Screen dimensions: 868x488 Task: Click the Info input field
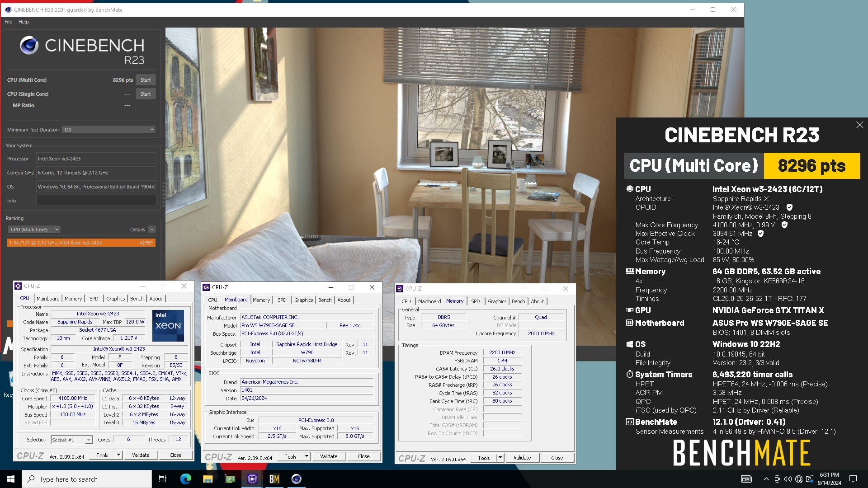[x=96, y=201]
